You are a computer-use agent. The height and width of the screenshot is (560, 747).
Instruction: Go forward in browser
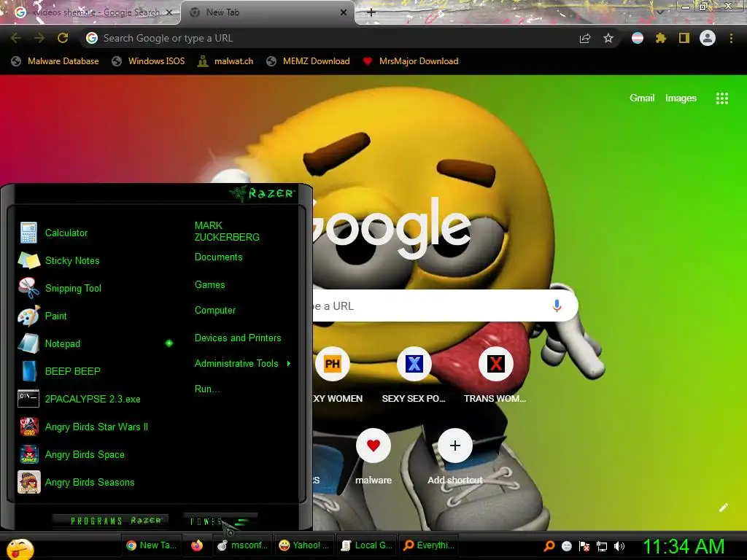(39, 38)
